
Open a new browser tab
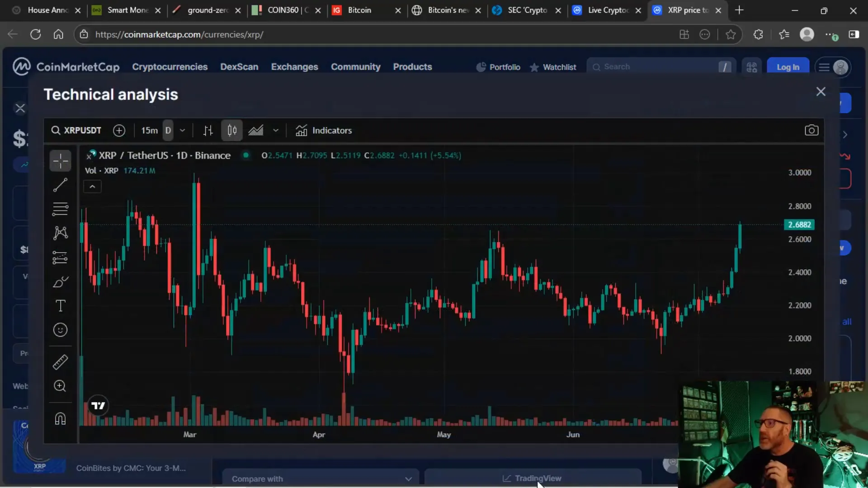click(x=739, y=10)
